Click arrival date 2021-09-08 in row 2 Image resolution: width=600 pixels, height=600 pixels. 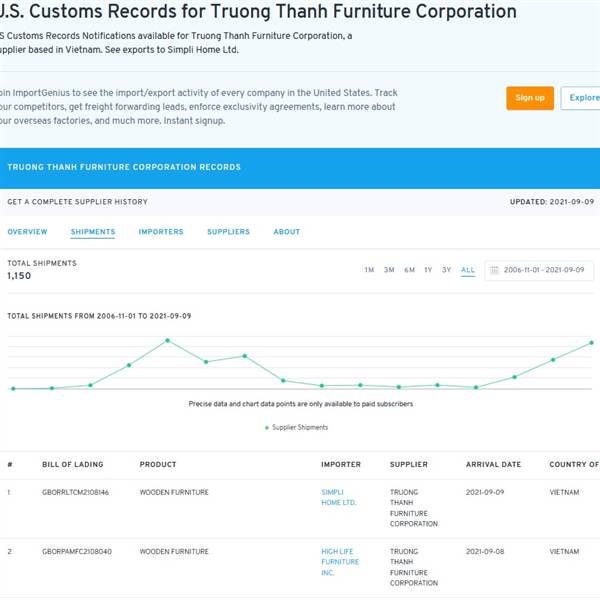click(485, 551)
